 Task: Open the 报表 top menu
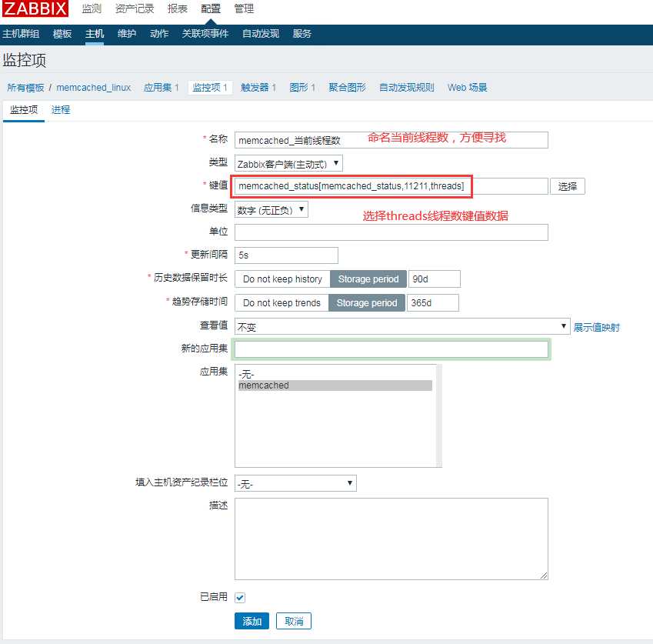178,8
